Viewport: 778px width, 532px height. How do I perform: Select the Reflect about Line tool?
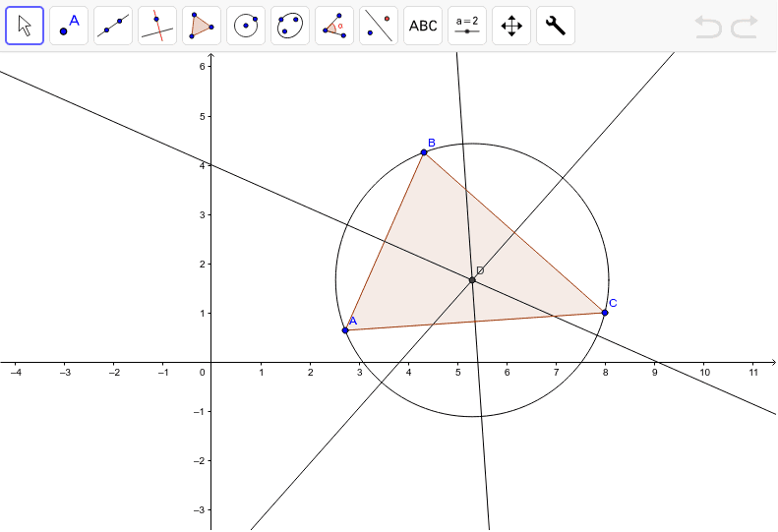click(379, 26)
